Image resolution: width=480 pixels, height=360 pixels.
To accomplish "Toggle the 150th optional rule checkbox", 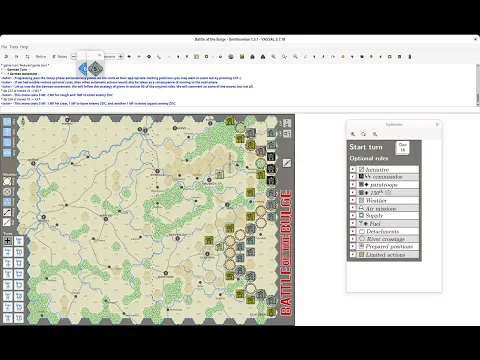I will (x=353, y=193).
